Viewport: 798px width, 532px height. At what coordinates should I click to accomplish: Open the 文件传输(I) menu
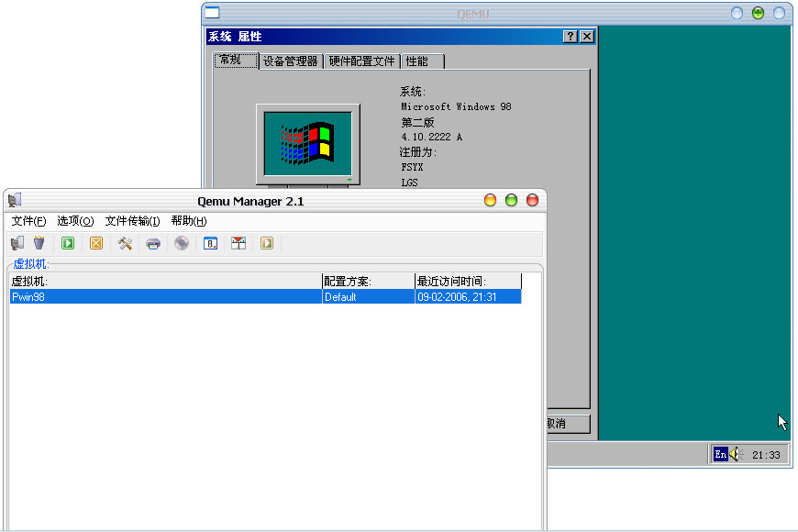[x=132, y=221]
